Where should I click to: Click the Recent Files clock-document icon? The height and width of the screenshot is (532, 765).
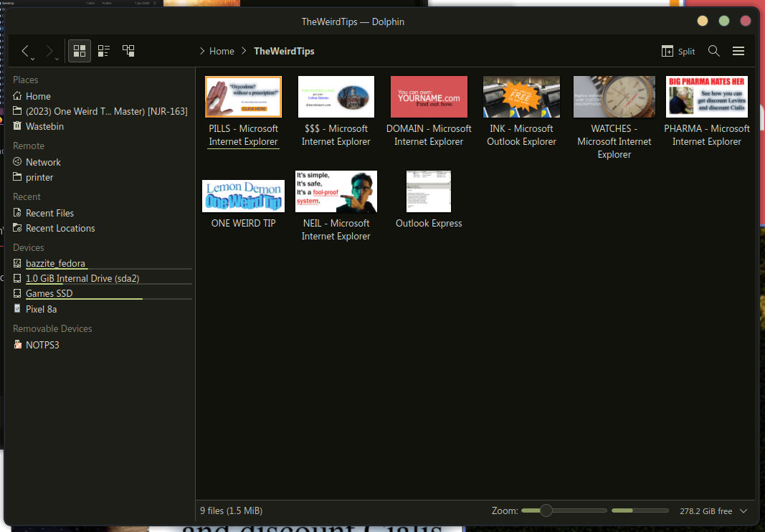pos(17,213)
